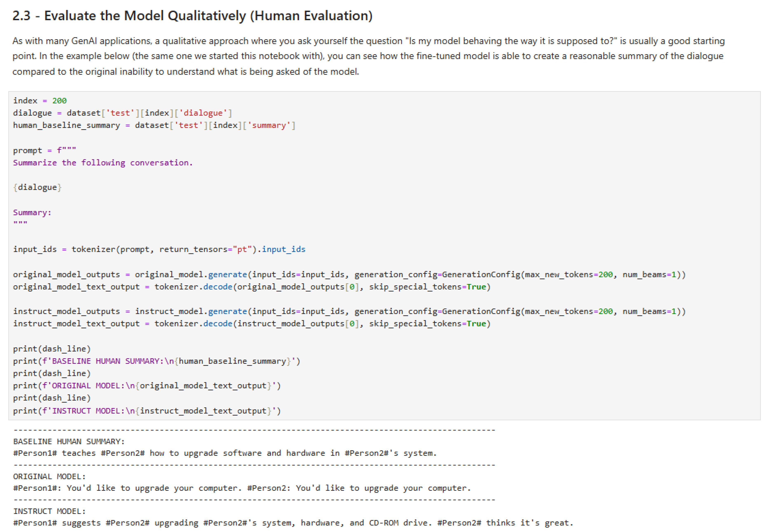Click generate call on original_model line
This screenshot has height=532, width=768.
227,274
